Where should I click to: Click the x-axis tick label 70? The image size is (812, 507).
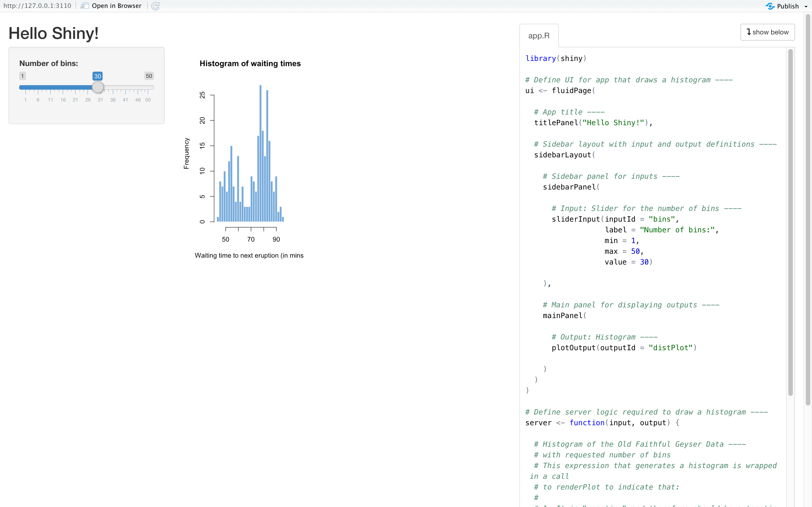[x=251, y=239]
